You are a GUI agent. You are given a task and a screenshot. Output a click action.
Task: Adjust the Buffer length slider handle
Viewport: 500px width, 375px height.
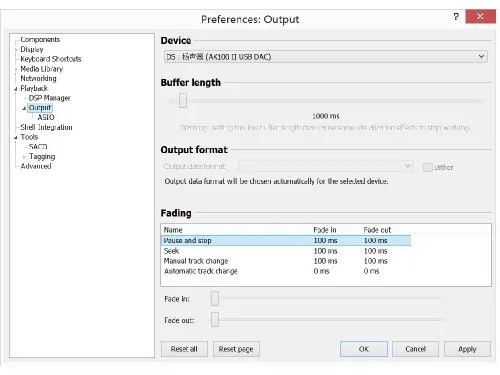(183, 100)
